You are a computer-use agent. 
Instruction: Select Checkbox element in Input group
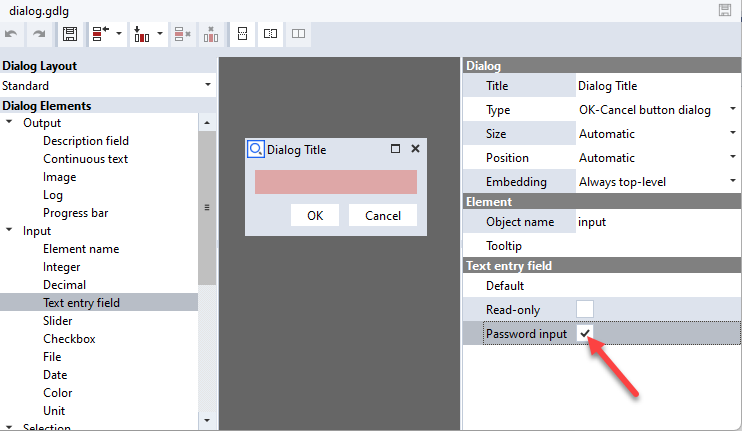tap(69, 339)
